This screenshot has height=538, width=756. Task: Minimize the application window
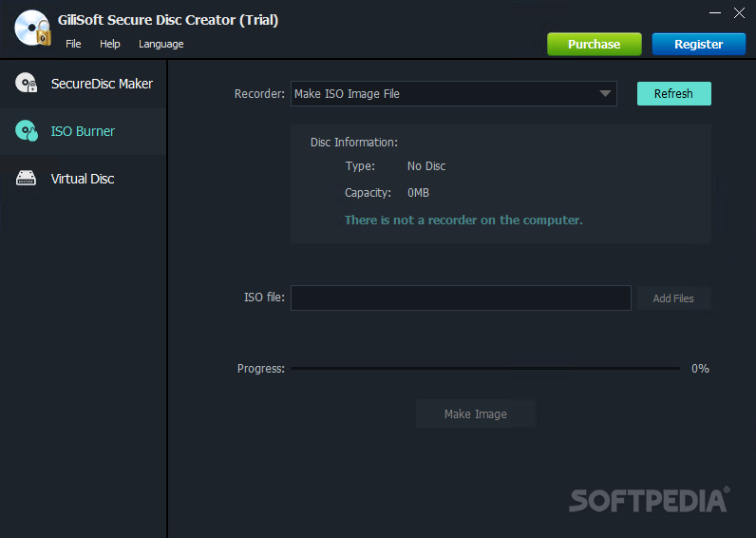[715, 13]
